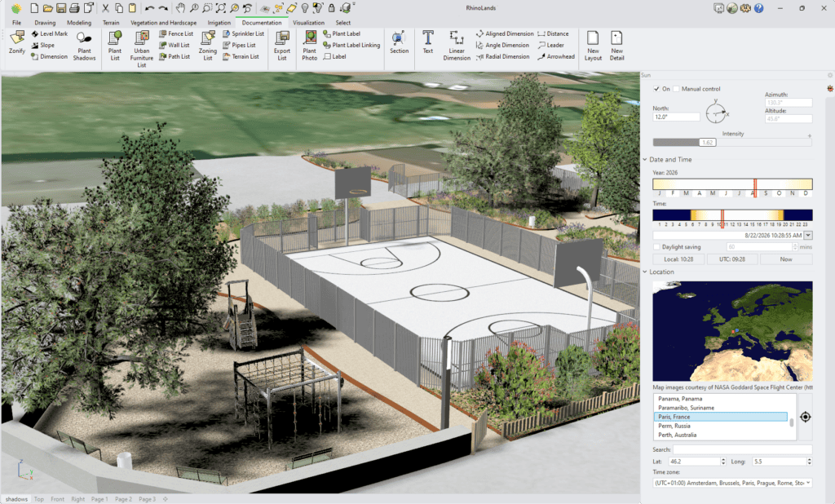The height and width of the screenshot is (504, 835).
Task: Click the Export List icon
Action: pyautogui.click(x=282, y=40)
